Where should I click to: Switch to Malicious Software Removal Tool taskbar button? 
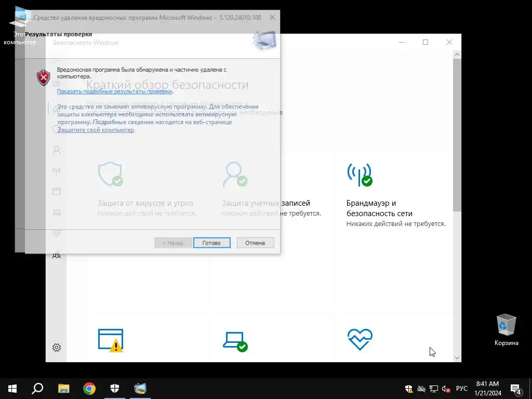[140, 389]
